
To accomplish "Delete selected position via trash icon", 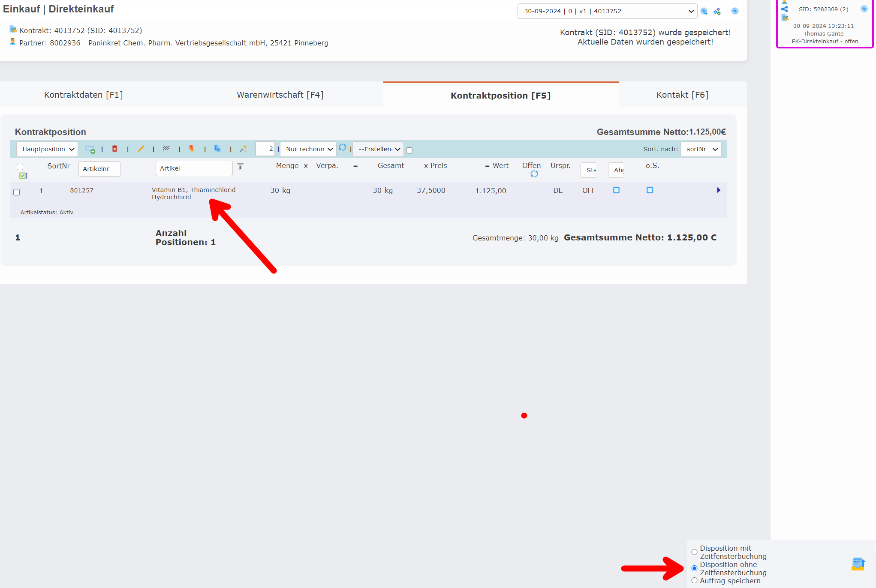I will [115, 149].
